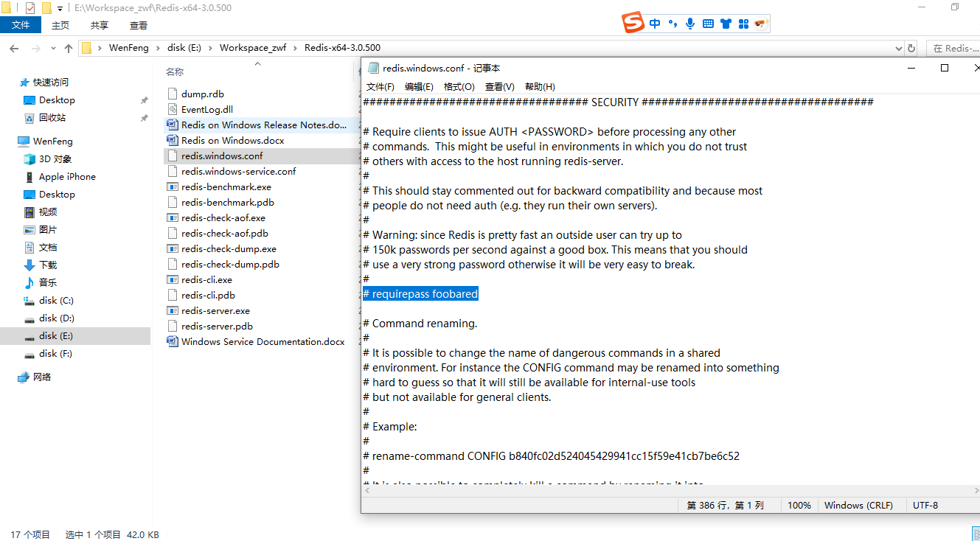The image size is (980, 541).
Task: Open the skin (shirt) icon in the IME bar
Action: coord(726,24)
